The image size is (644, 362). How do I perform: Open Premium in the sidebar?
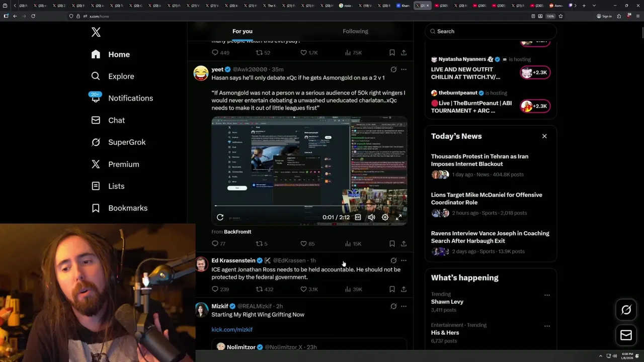coord(115,164)
